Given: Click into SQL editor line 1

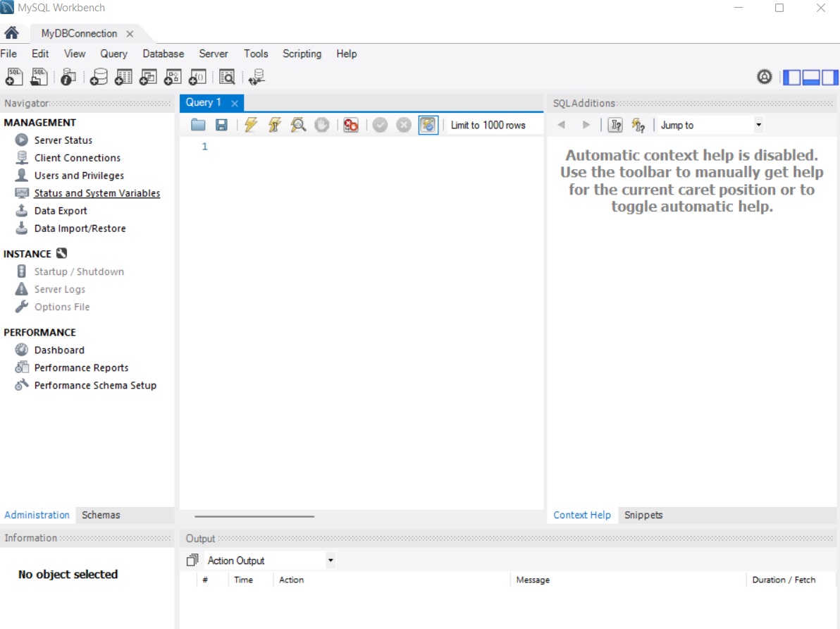Looking at the screenshot, I should coord(375,147).
